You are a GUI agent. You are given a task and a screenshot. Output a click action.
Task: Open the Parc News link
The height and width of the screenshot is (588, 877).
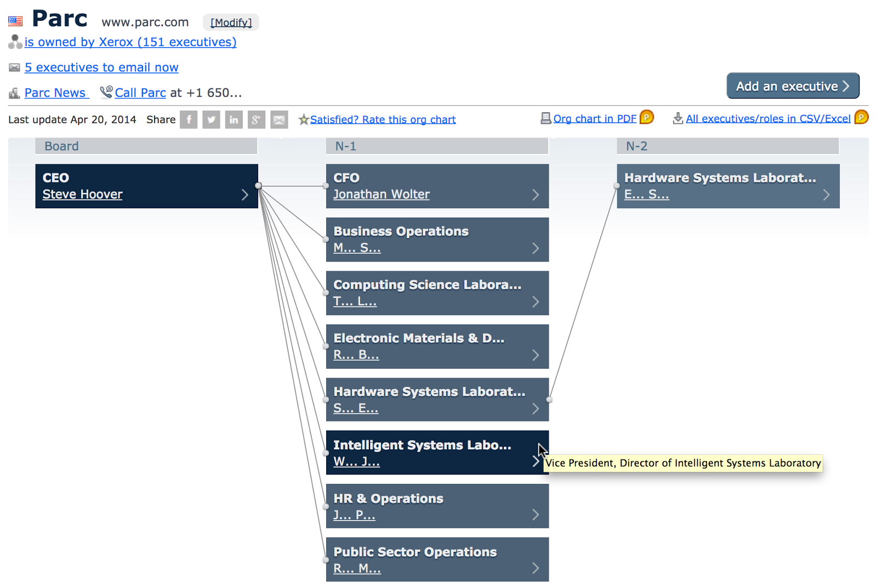click(55, 93)
